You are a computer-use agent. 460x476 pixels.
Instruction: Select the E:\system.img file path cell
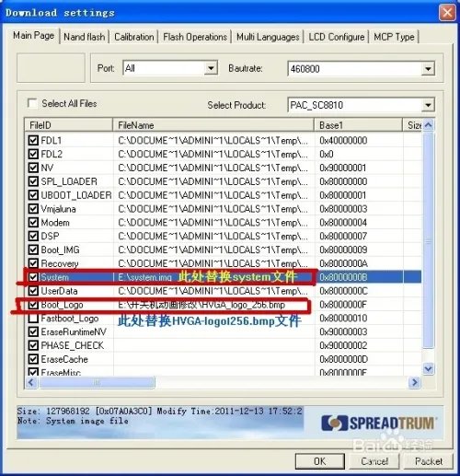213,277
